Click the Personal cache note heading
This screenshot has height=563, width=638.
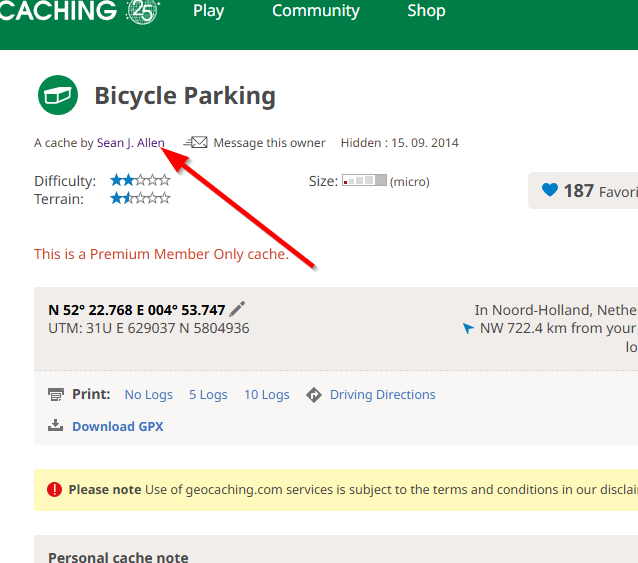pyautogui.click(x=118, y=557)
